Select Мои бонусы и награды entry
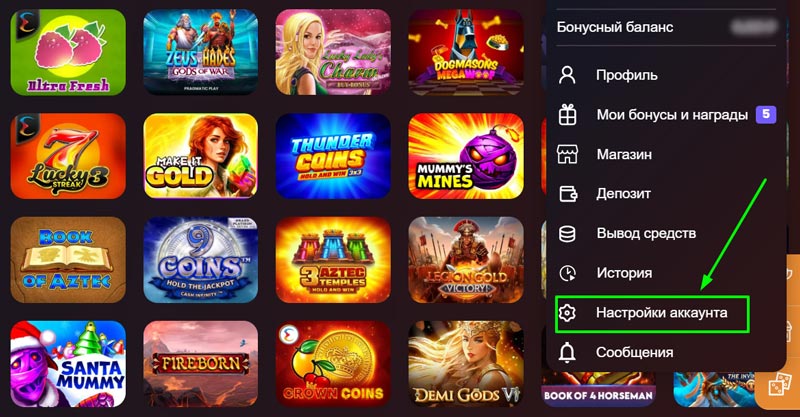 [672, 115]
